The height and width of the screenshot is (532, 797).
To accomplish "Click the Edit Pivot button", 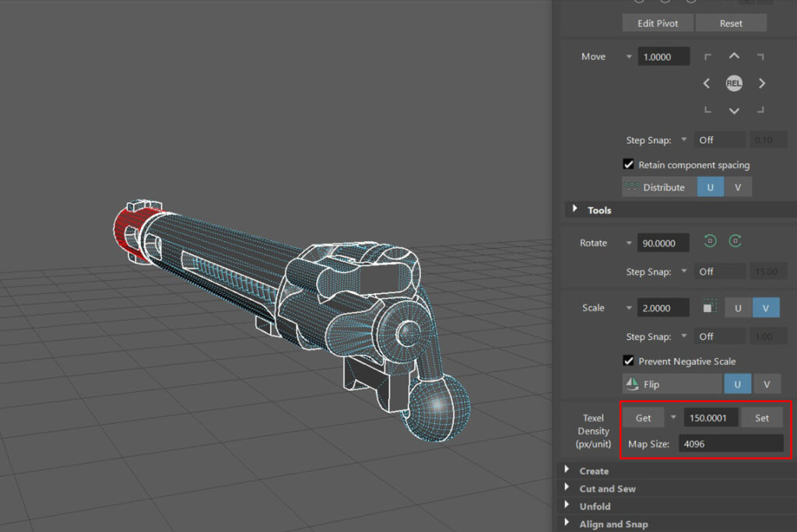I will [658, 23].
